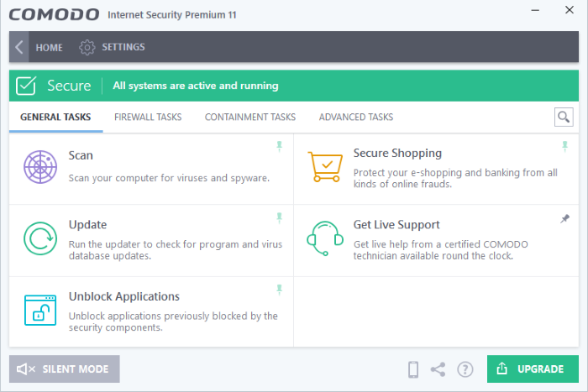Launch Secure Shopping title

coord(397,154)
